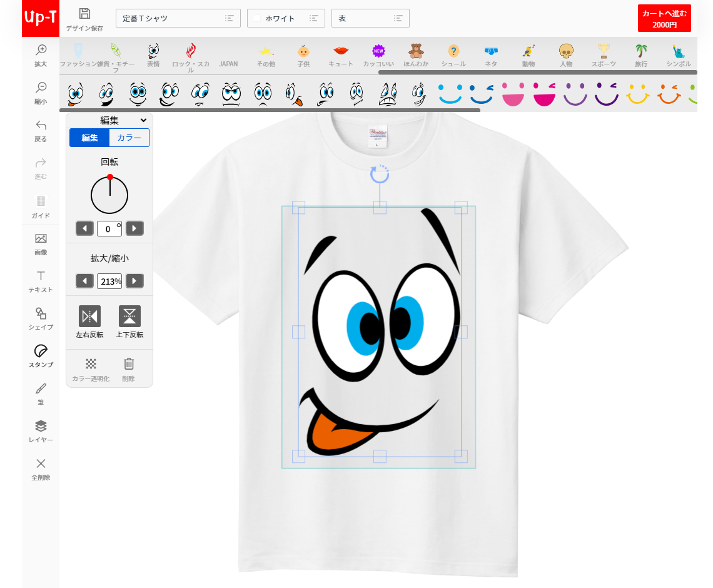Viewport: 713px width, 588px height.
Task: Open the 定番Tシャツ product dropdown
Action: click(x=178, y=18)
